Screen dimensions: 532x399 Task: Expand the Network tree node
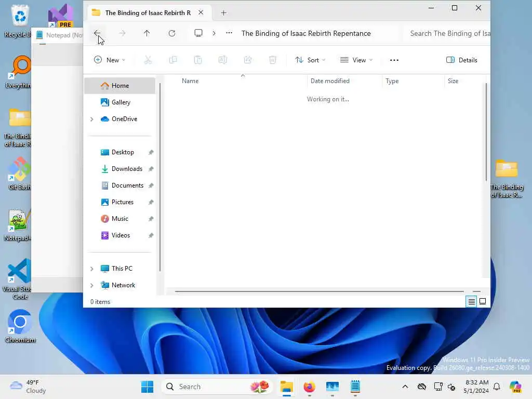tap(91, 285)
